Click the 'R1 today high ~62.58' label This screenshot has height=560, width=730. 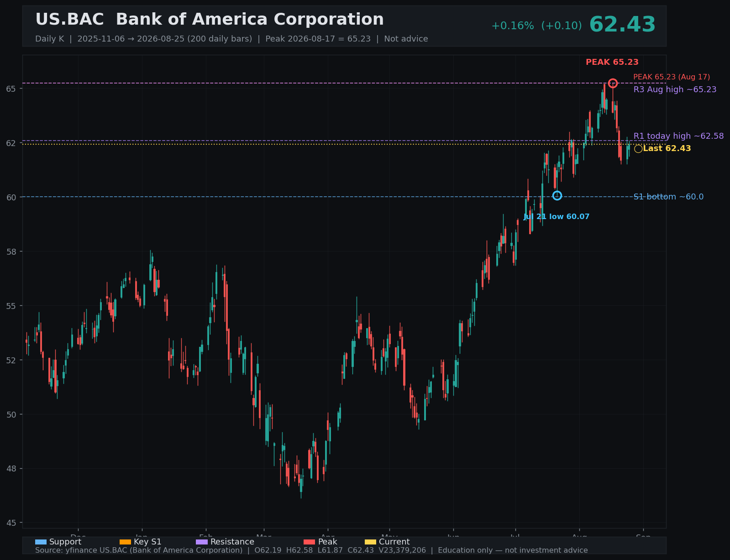[x=678, y=136]
